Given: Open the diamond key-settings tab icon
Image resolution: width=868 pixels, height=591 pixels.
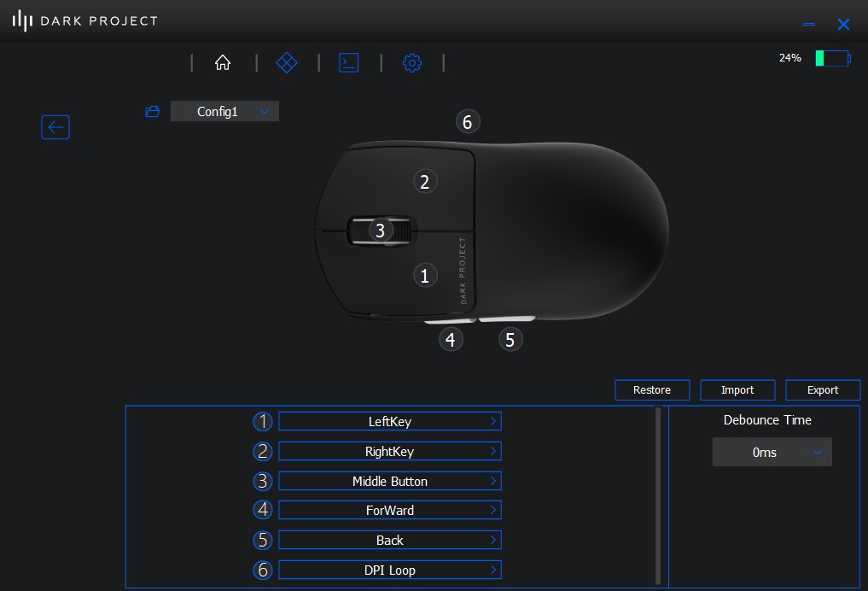Looking at the screenshot, I should [x=286, y=62].
